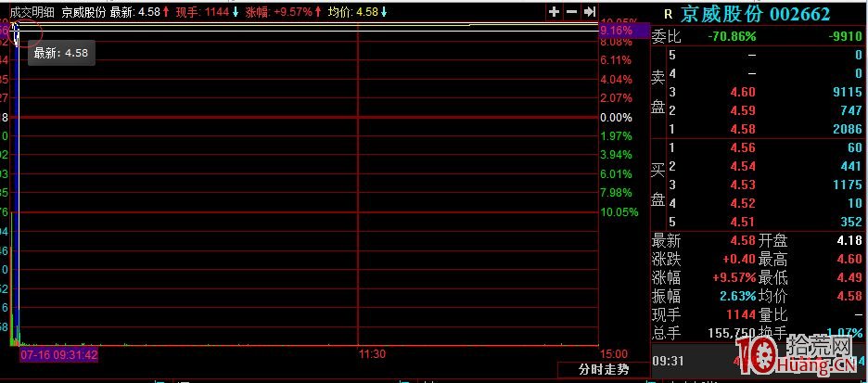Click the 07-16 09:31:42 time marker
The image size is (868, 383).
pyautogui.click(x=59, y=354)
